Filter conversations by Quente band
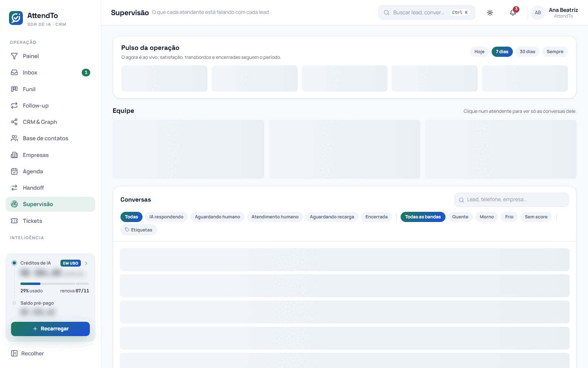 [460, 217]
